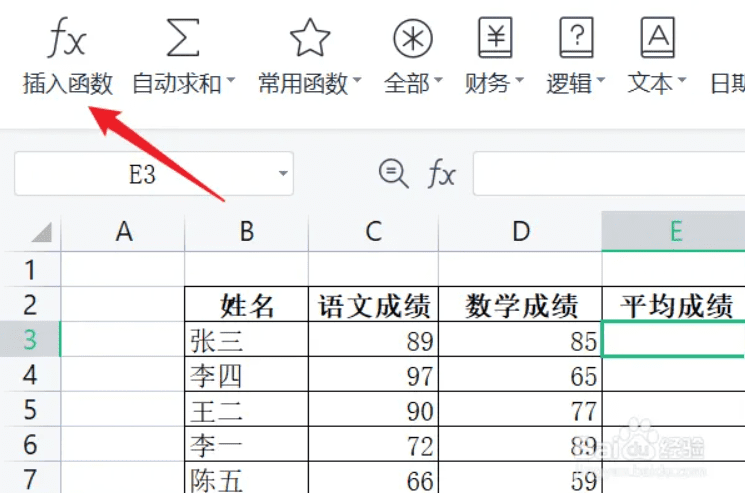745x493 pixels.
Task: Click the fx icon next to formula bar
Action: tap(441, 175)
